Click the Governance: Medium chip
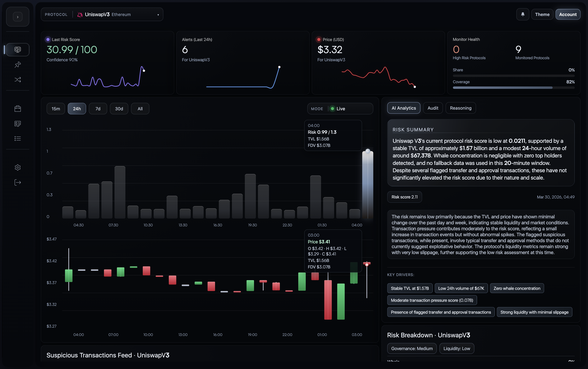 pos(412,349)
